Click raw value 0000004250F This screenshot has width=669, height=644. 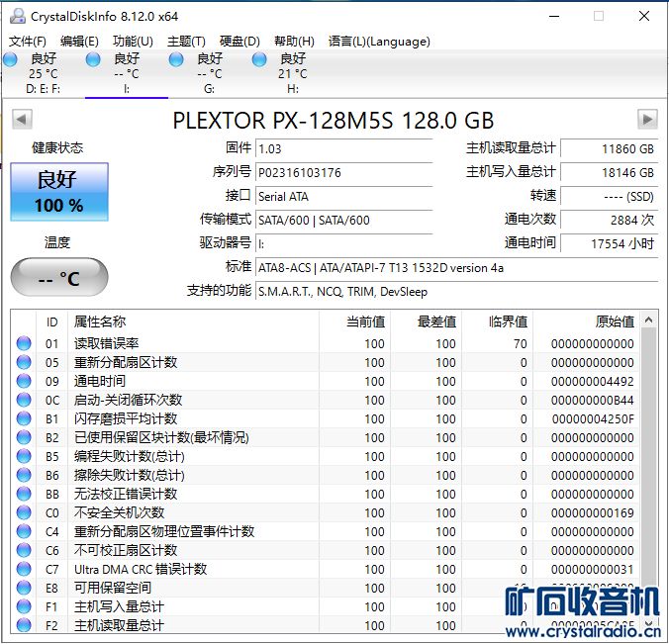pos(593,418)
